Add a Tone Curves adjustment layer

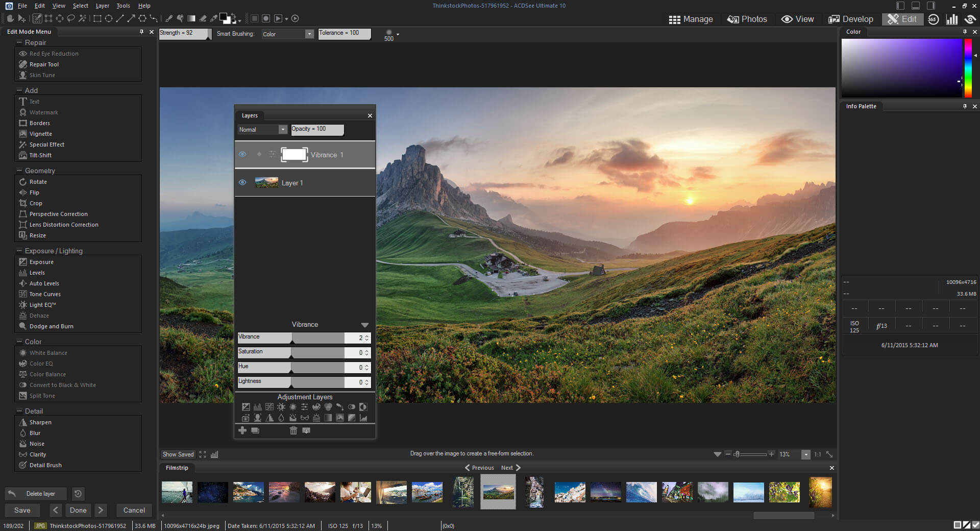(x=269, y=407)
